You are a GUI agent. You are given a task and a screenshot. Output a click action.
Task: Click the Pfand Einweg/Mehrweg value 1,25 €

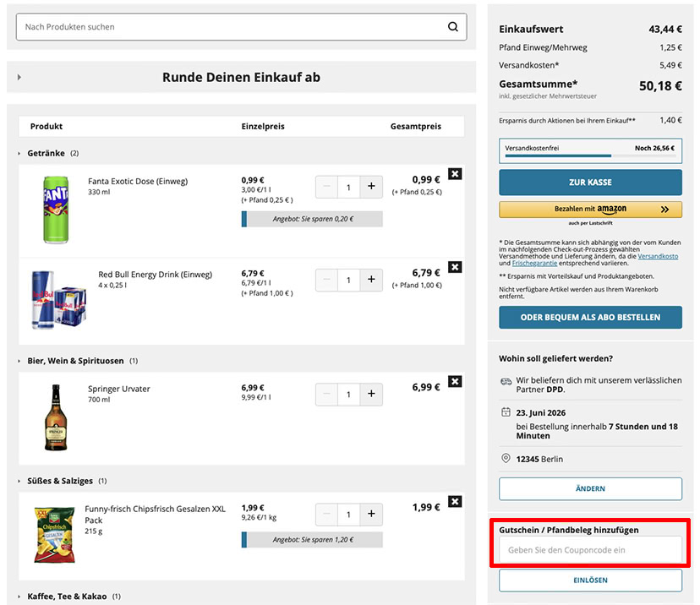(670, 47)
